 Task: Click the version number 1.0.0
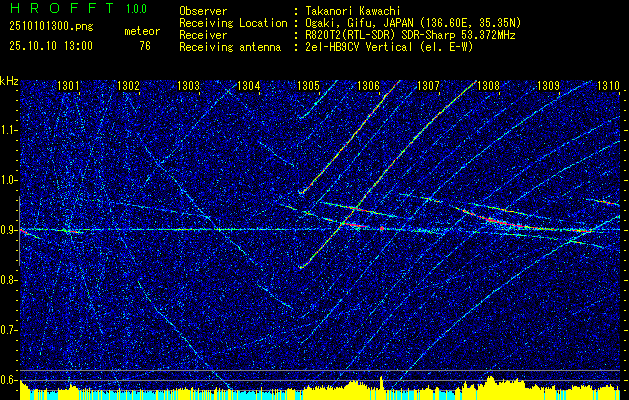136,9
